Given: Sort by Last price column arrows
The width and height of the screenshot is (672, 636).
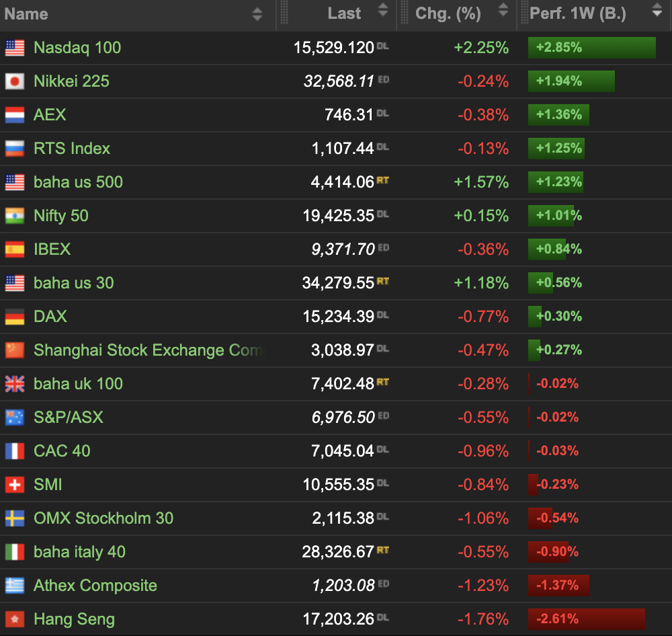Looking at the screenshot, I should [x=383, y=10].
